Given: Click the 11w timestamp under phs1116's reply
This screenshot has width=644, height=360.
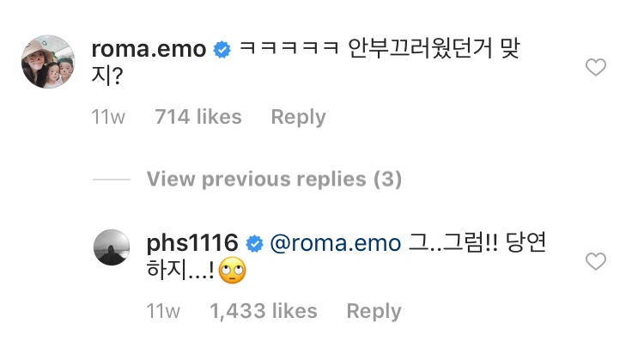Looking at the screenshot, I should click(x=163, y=311).
